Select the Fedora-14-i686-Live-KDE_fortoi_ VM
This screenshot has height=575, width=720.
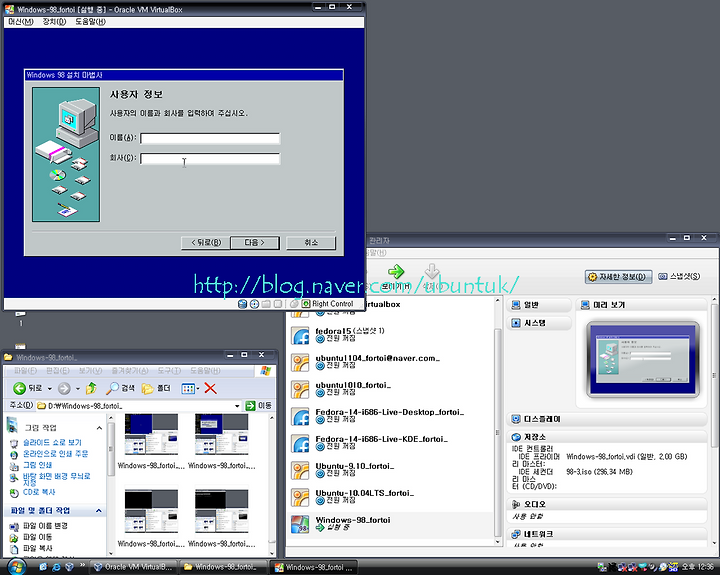point(390,443)
